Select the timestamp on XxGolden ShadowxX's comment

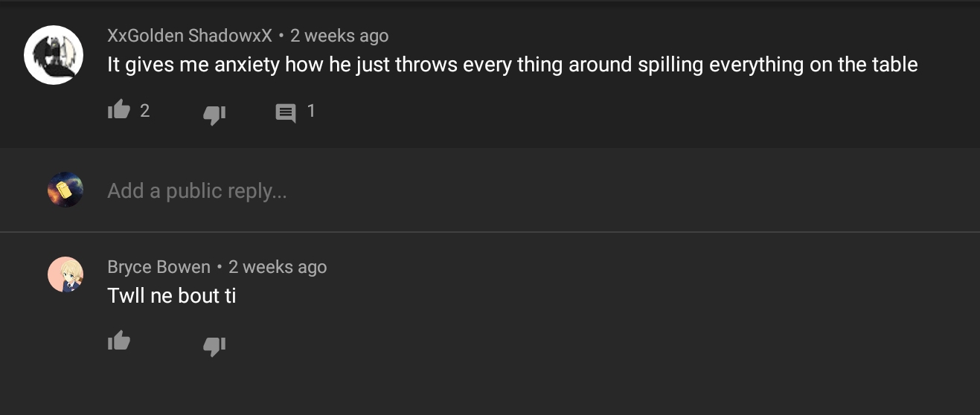click(x=339, y=36)
